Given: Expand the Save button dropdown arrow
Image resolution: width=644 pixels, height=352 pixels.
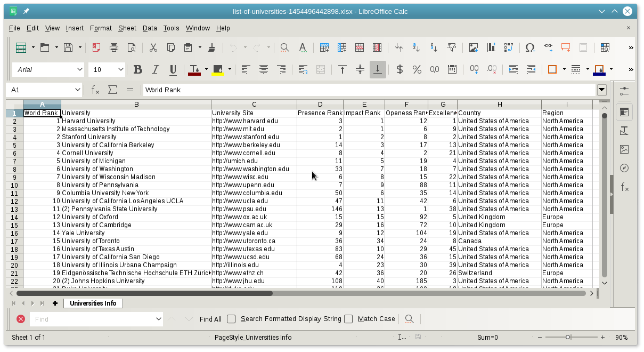Looking at the screenshot, I should [x=80, y=47].
